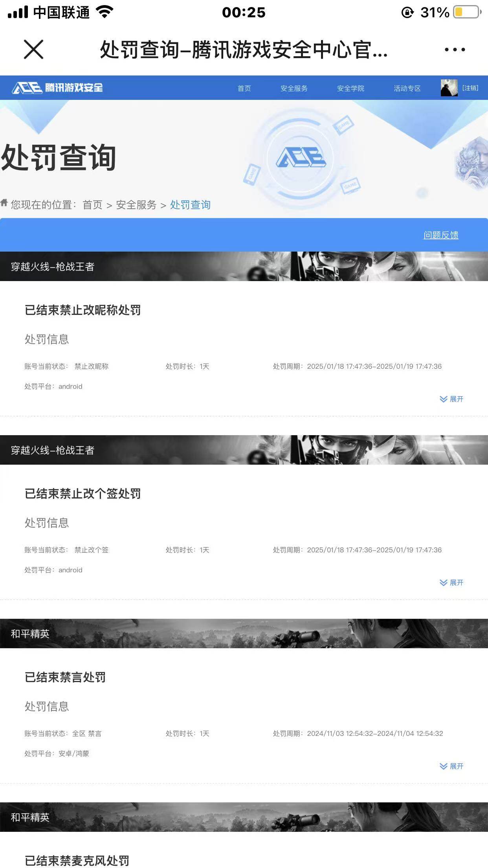Viewport: 488px width, 868px height.
Task: Tap the 和平精英 banner above 禁麦克风处罚
Action: click(244, 817)
